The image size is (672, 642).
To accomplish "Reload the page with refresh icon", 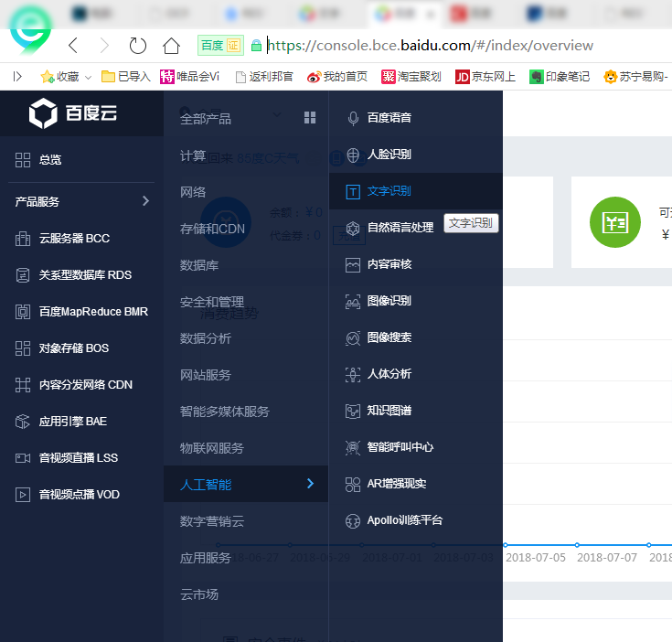I will coord(137,46).
